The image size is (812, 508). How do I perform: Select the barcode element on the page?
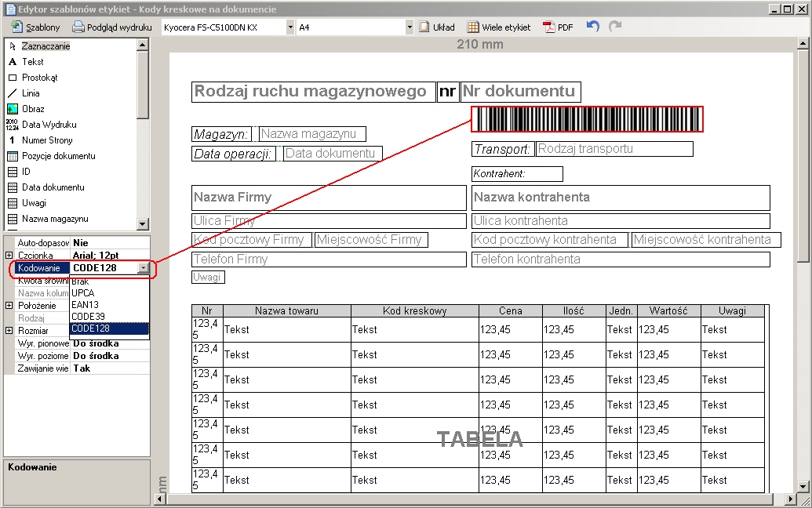[x=587, y=119]
